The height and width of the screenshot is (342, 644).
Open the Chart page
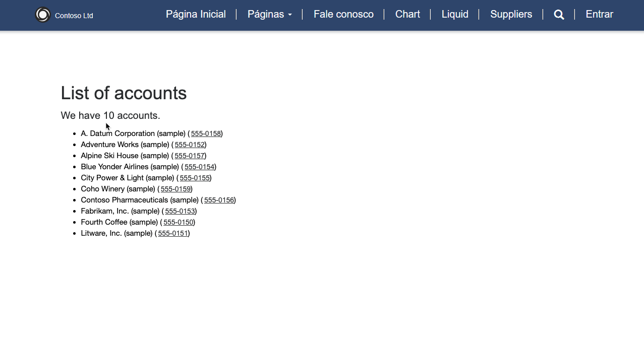coord(407,15)
